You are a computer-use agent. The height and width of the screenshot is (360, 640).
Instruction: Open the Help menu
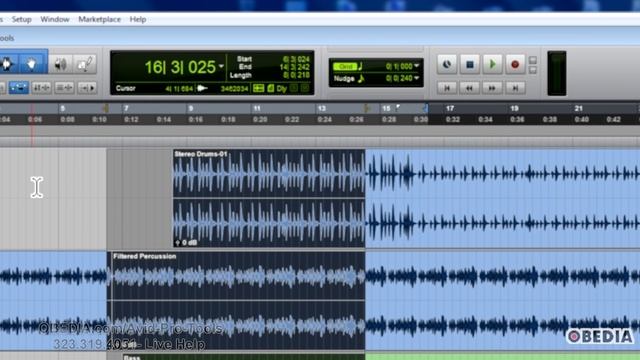pos(138,19)
